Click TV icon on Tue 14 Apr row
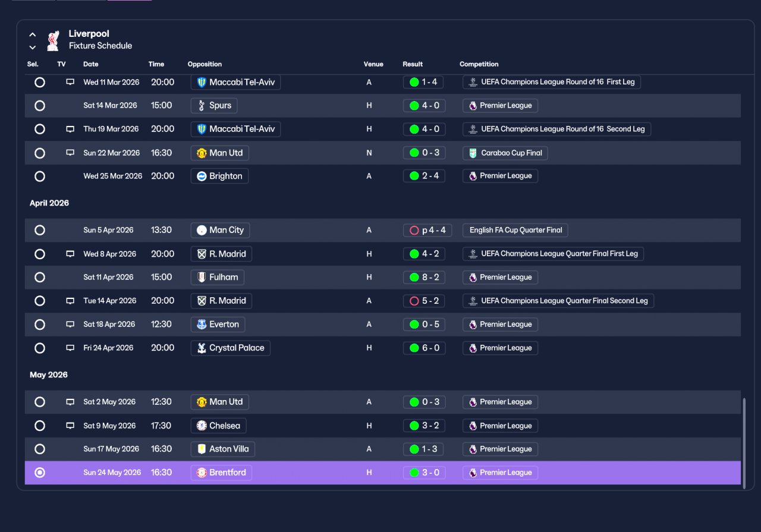This screenshot has height=532, width=761. coord(70,301)
